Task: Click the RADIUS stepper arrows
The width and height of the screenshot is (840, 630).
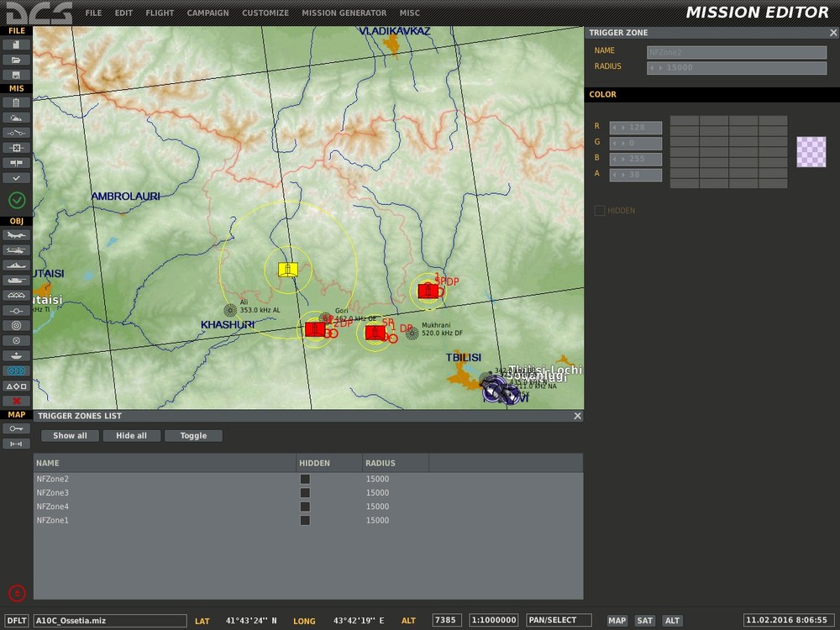Action: point(656,67)
